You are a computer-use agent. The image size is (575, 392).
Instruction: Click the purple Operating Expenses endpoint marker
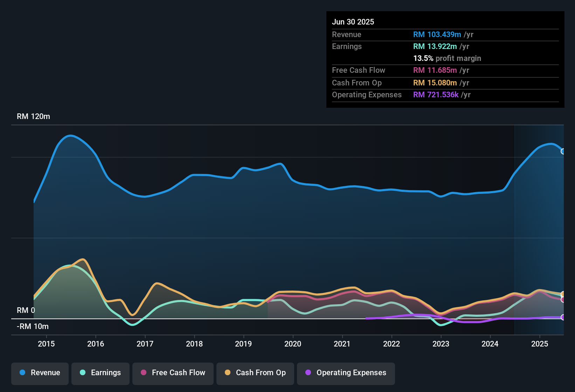tap(563, 317)
